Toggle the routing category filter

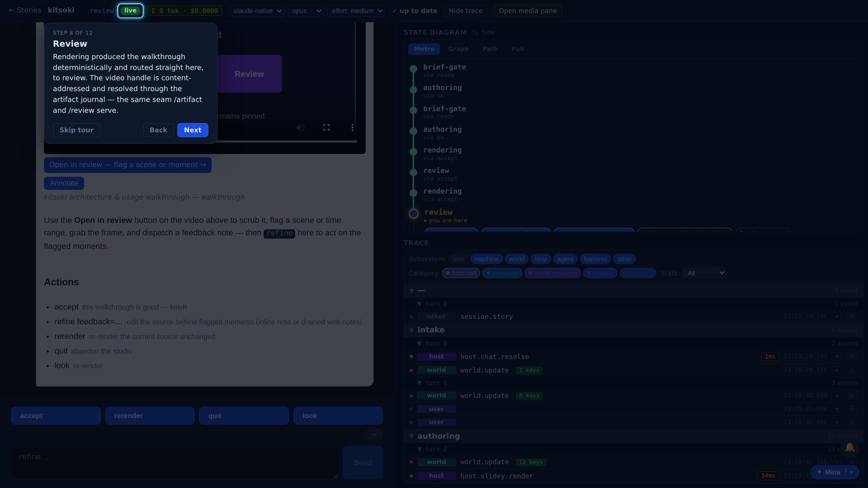coord(600,273)
